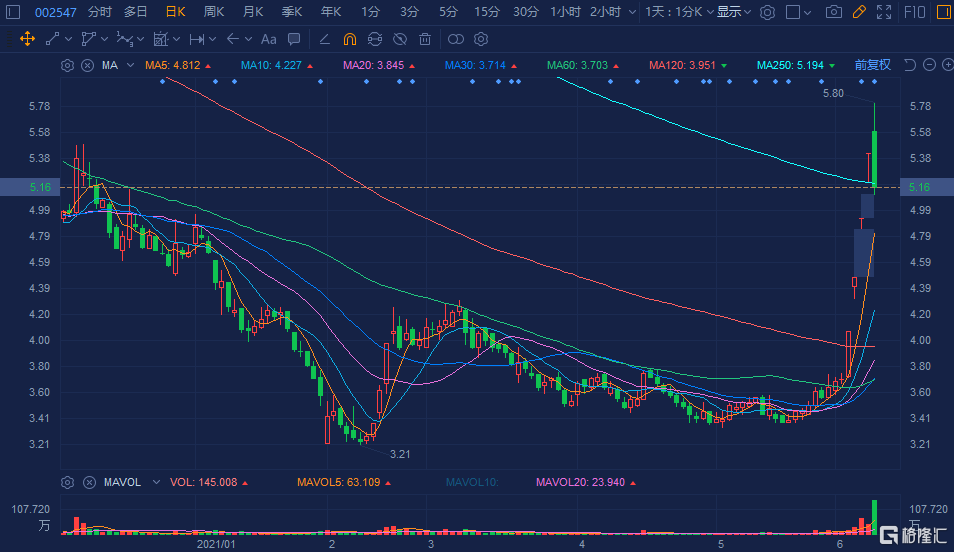
Task: Click the overlapping circles overlay icon
Action: tap(456, 40)
